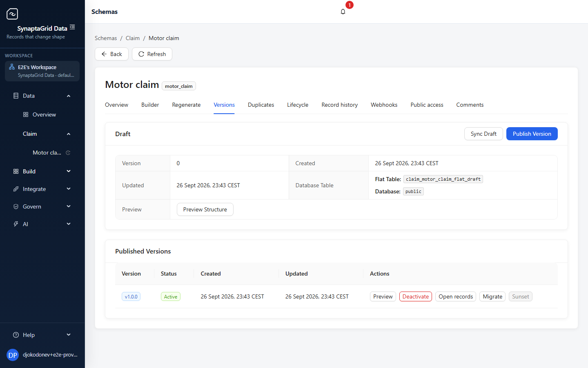
Task: Open records for v1.0.0
Action: click(x=456, y=296)
